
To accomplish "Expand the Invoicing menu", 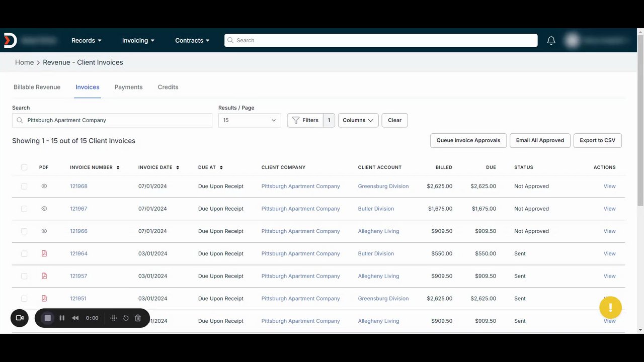I will pyautogui.click(x=138, y=40).
